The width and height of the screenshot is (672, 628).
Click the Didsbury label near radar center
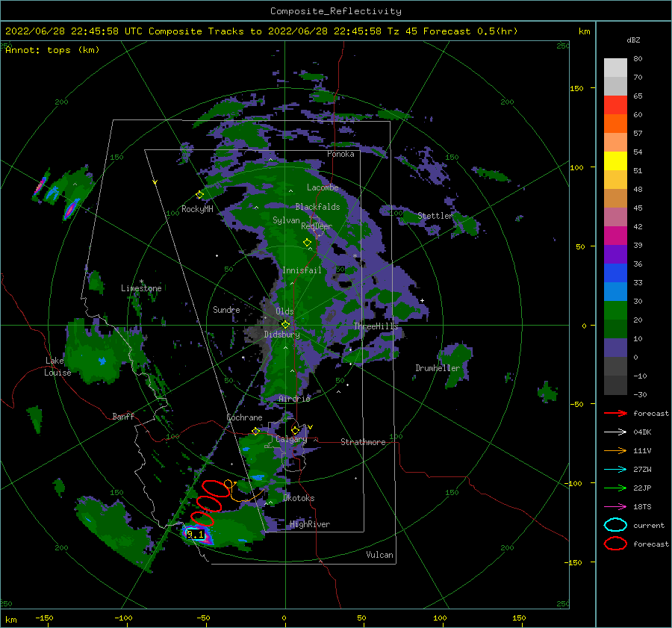[281, 335]
